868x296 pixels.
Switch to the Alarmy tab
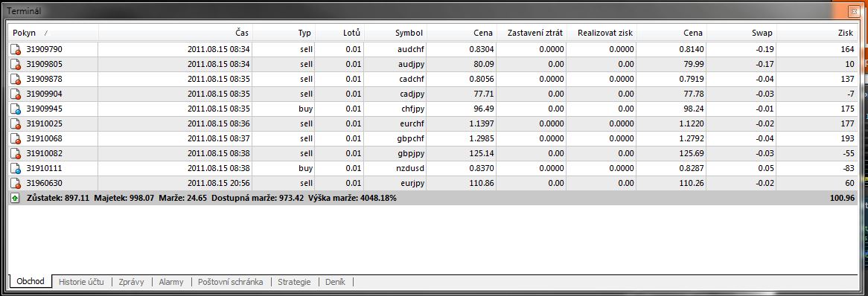[171, 282]
